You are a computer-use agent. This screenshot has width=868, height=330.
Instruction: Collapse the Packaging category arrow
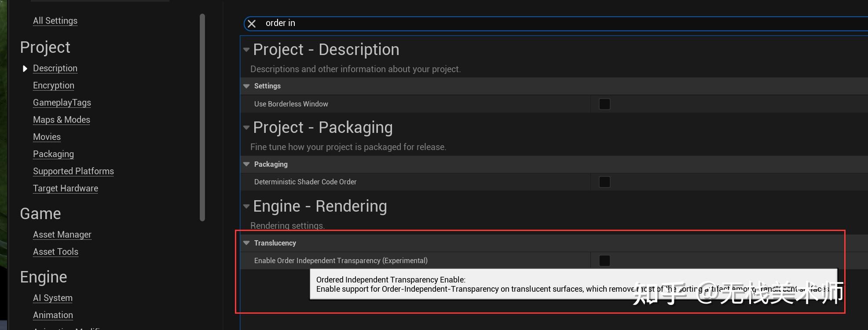tap(246, 164)
